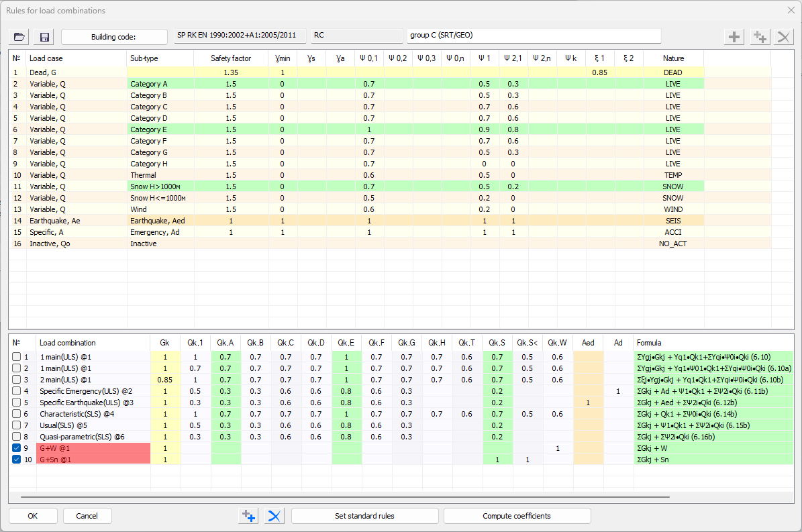Viewport: 802px width, 532px height.
Task: Click the OK button
Action: point(32,515)
